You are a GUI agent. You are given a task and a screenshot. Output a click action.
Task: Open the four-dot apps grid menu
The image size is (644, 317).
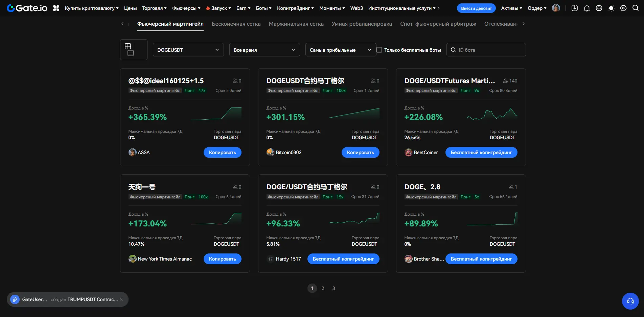[x=56, y=8]
